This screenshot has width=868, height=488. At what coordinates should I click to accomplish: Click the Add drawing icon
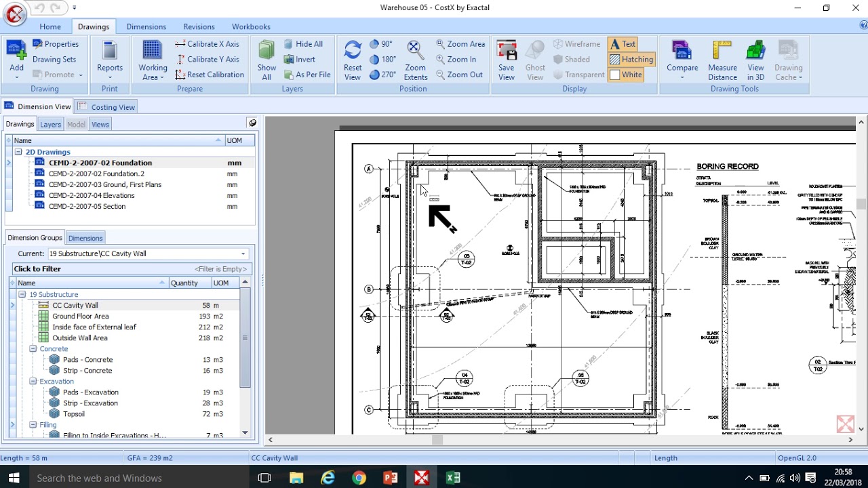(16, 51)
